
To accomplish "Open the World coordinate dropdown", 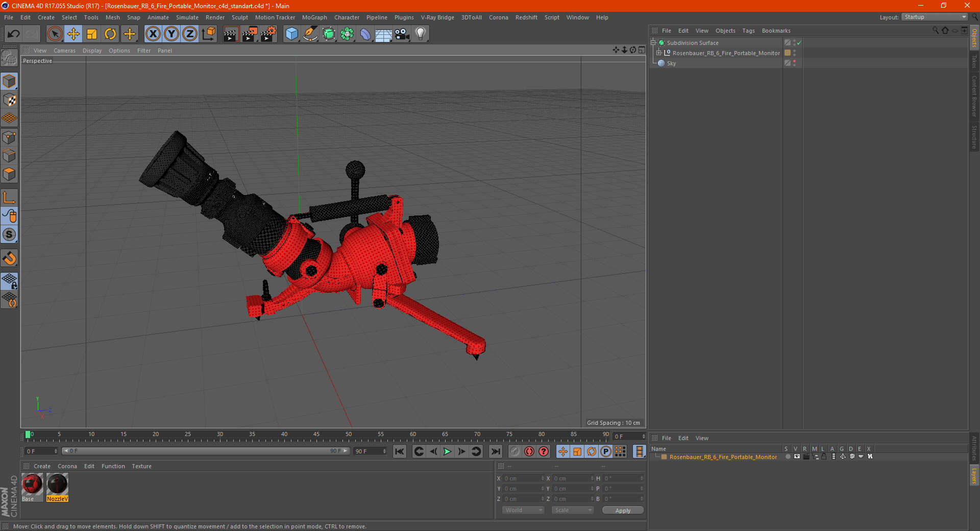I will [523, 510].
